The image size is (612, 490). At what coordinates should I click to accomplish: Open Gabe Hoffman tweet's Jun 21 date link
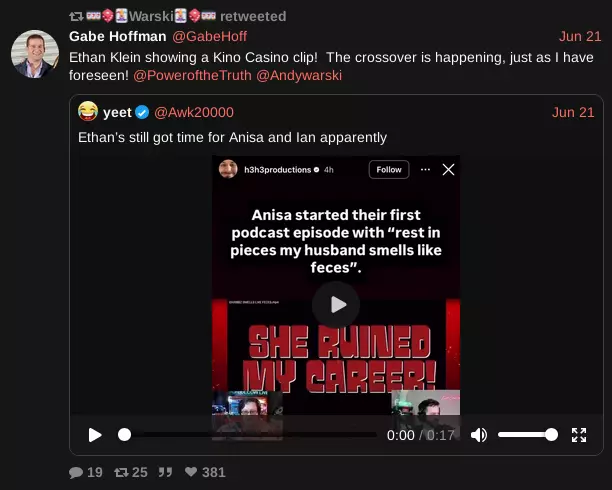[580, 36]
